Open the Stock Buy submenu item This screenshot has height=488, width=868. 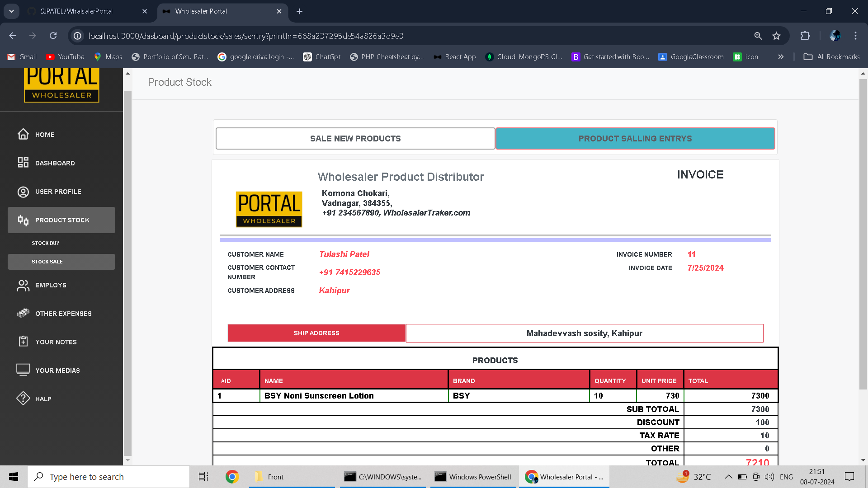pos(46,243)
